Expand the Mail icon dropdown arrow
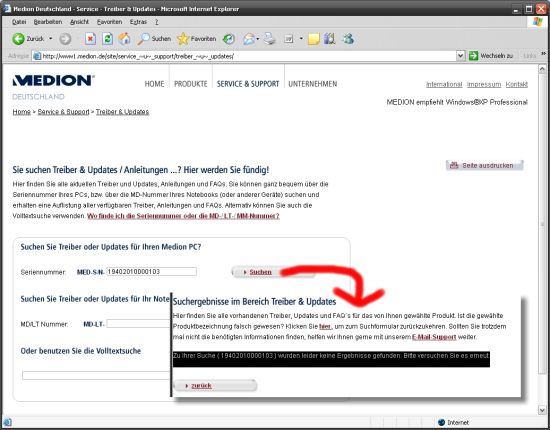Viewport: 550px width, 430px height. [x=258, y=39]
